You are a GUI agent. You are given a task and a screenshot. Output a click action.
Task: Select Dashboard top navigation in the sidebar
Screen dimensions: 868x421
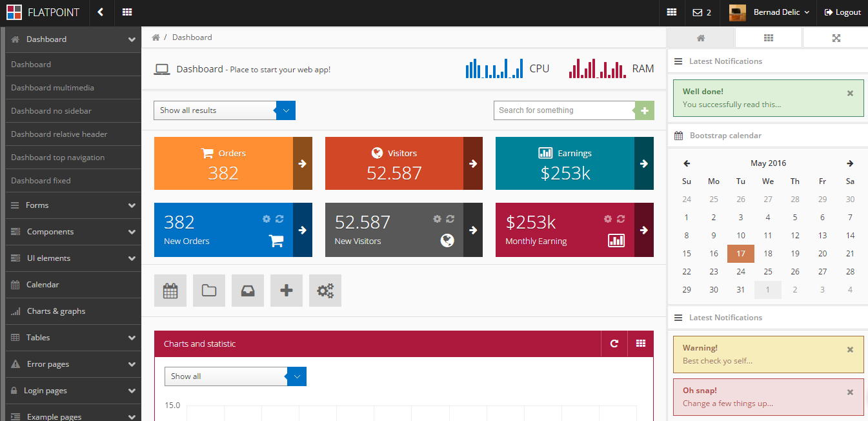coord(73,158)
